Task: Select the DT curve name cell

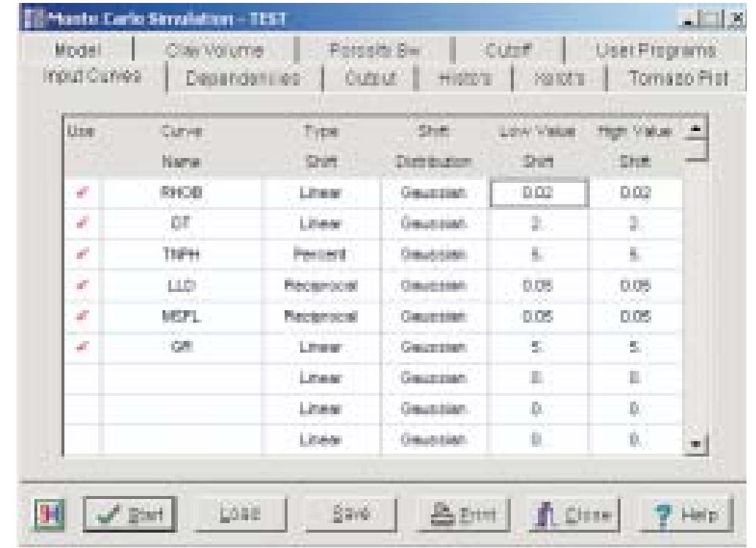Action: click(181, 223)
